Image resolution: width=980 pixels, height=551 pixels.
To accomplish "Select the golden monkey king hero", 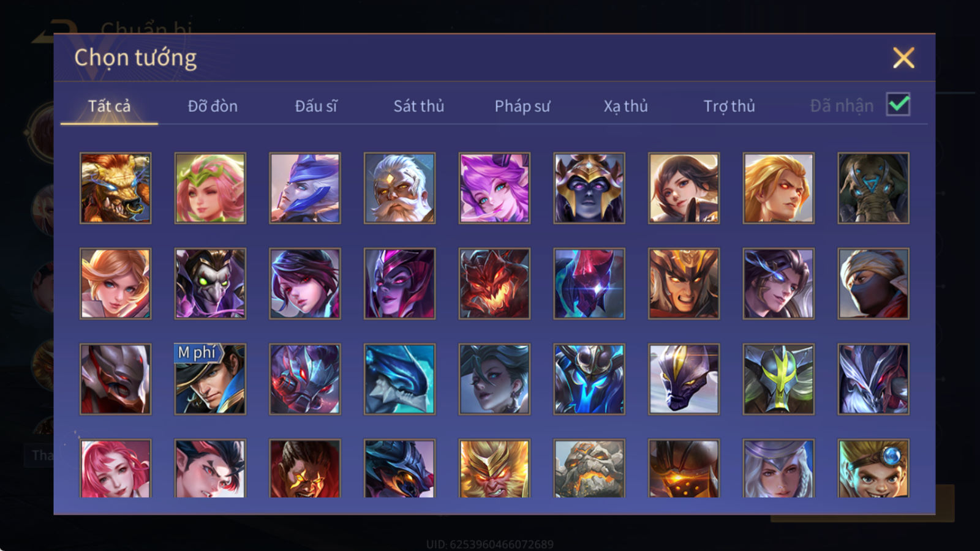I will [494, 468].
